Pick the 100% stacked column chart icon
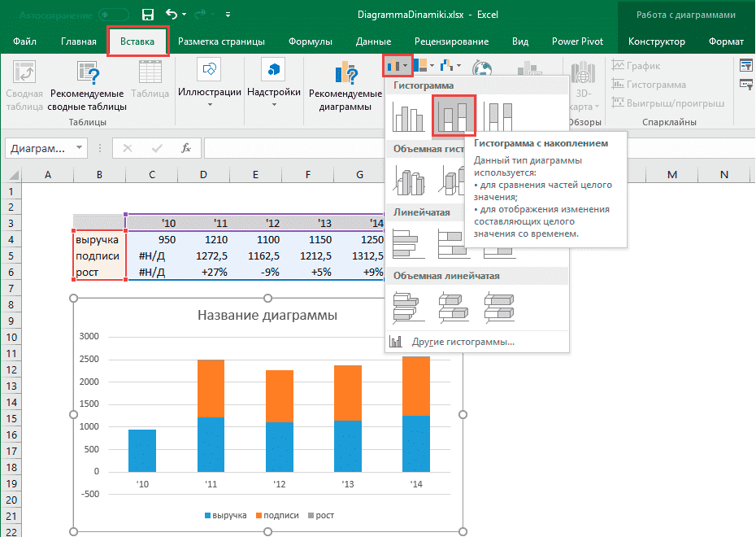The image size is (756, 537). (497, 116)
